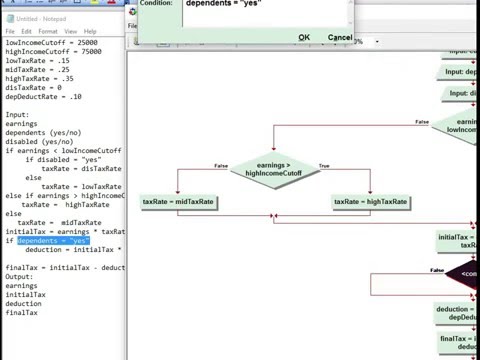This screenshot has width=480, height=360.
Task: Click the deduction assignment shape
Action: click(455, 313)
